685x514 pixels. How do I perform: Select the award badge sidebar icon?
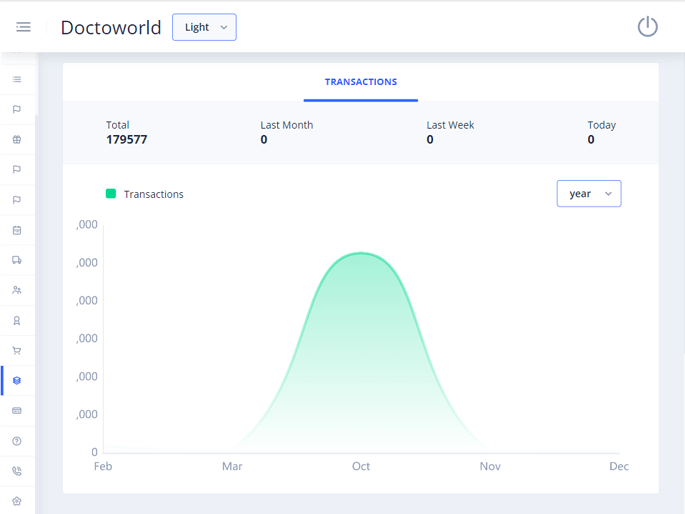[17, 321]
